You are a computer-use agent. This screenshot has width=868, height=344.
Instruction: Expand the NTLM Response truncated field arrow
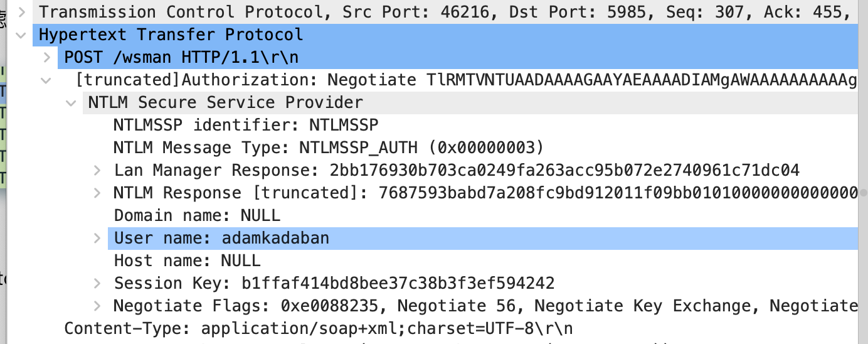pos(97,193)
